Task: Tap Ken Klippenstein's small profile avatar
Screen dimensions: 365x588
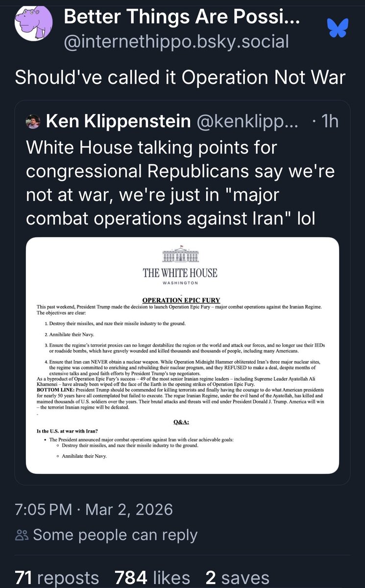Action: click(33, 122)
